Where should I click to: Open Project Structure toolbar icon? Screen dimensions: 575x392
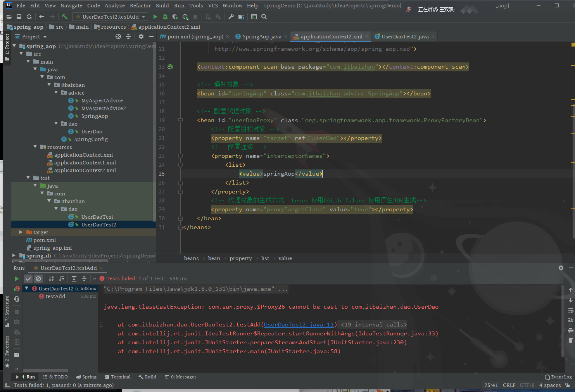[241, 17]
